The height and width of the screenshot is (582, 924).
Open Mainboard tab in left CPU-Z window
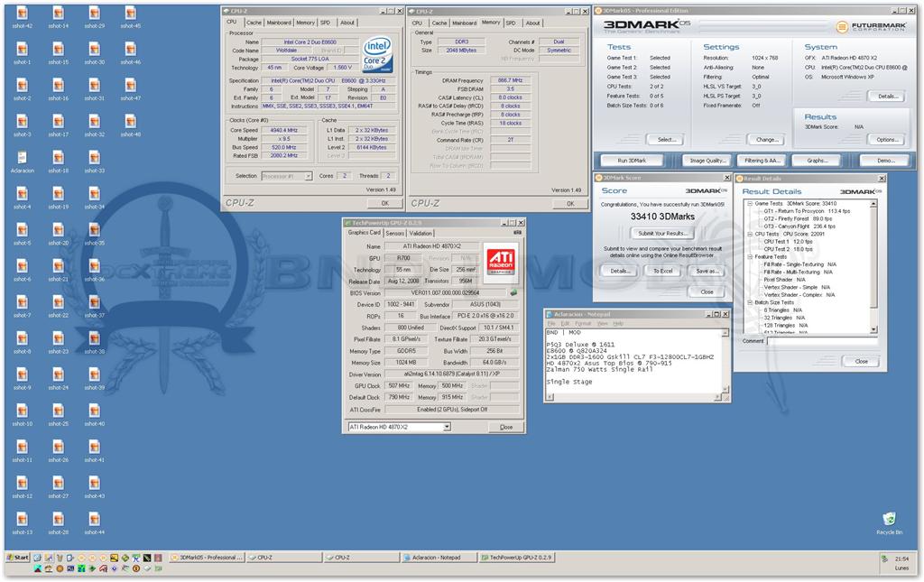(x=279, y=23)
